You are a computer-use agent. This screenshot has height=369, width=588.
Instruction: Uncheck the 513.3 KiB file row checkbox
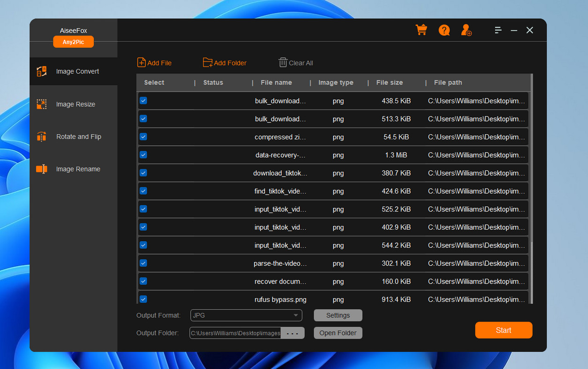[x=143, y=119]
